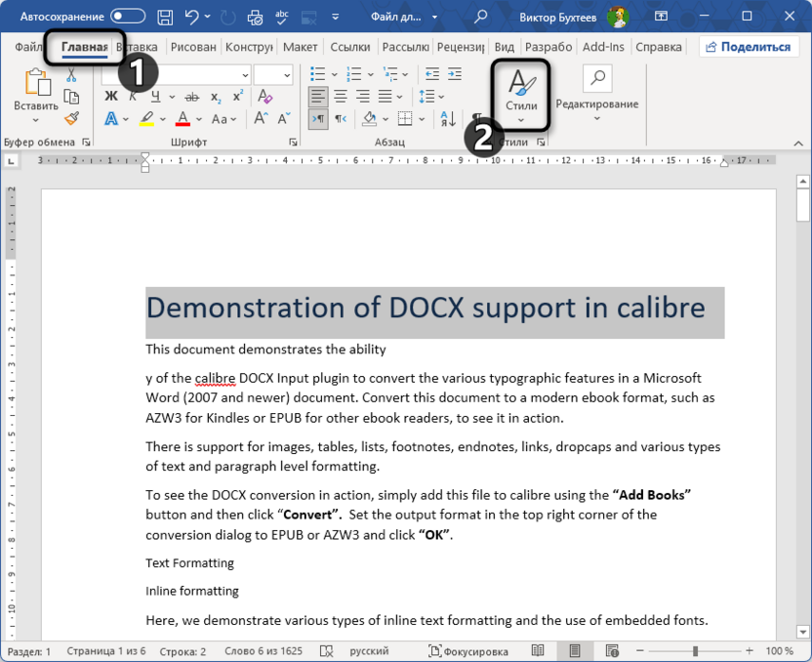Viewport: 812px width, 662px height.
Task: Toggle the Автосохранение switch
Action: [128, 17]
